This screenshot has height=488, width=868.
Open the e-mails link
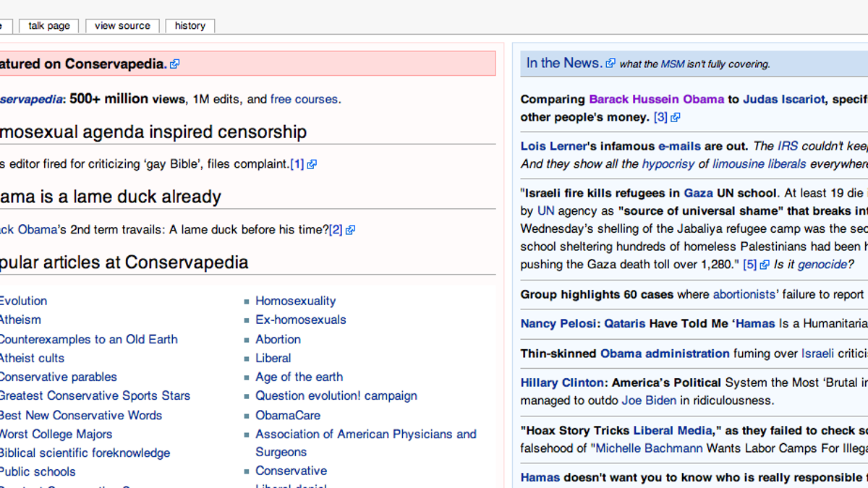[679, 146]
